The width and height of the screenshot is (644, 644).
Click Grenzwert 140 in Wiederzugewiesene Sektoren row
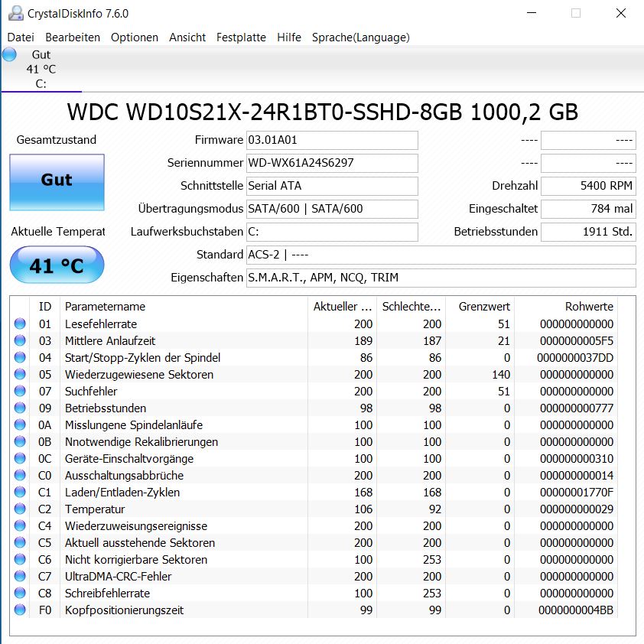tap(501, 375)
